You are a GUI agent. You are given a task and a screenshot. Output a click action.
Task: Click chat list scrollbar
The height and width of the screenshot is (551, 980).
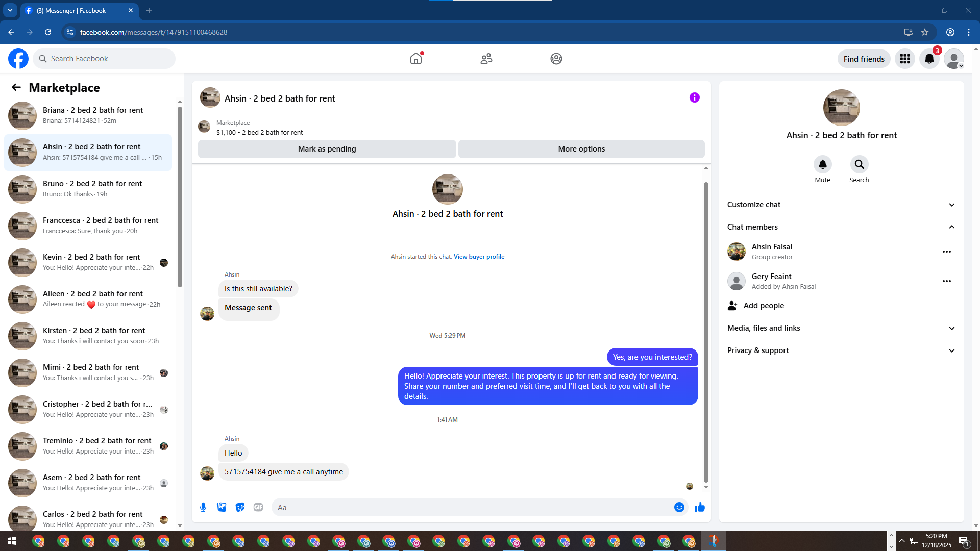[x=180, y=196]
